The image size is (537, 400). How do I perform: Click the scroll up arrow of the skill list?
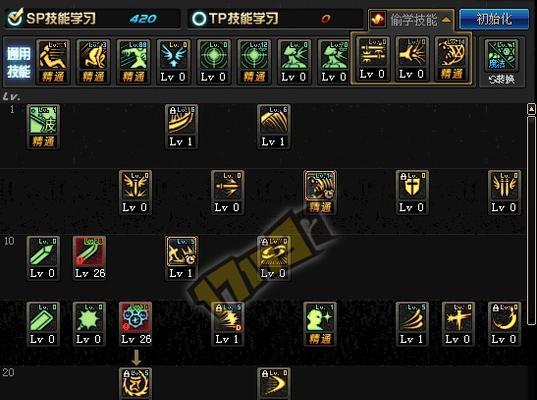pyautogui.click(x=531, y=109)
